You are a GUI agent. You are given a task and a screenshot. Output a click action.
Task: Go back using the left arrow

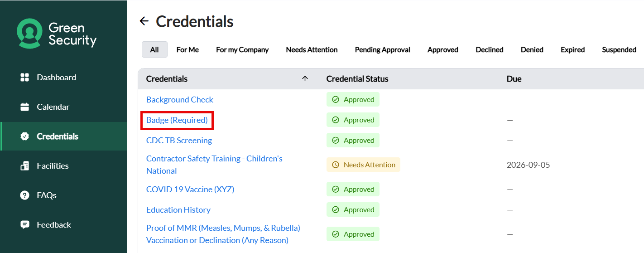tap(144, 21)
